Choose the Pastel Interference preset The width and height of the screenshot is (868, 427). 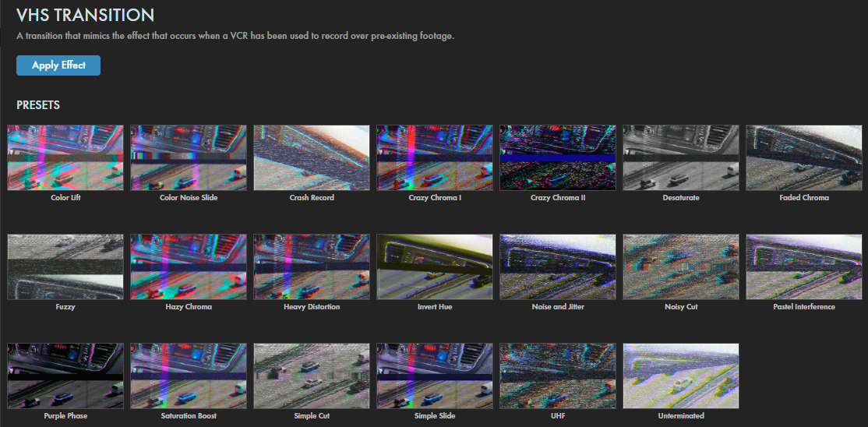tap(804, 266)
